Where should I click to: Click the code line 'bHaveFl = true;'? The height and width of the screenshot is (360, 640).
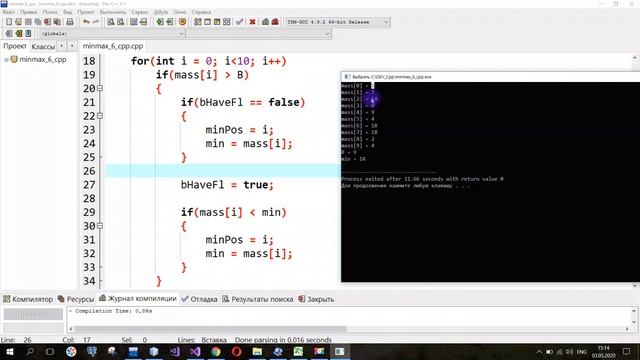227,185
